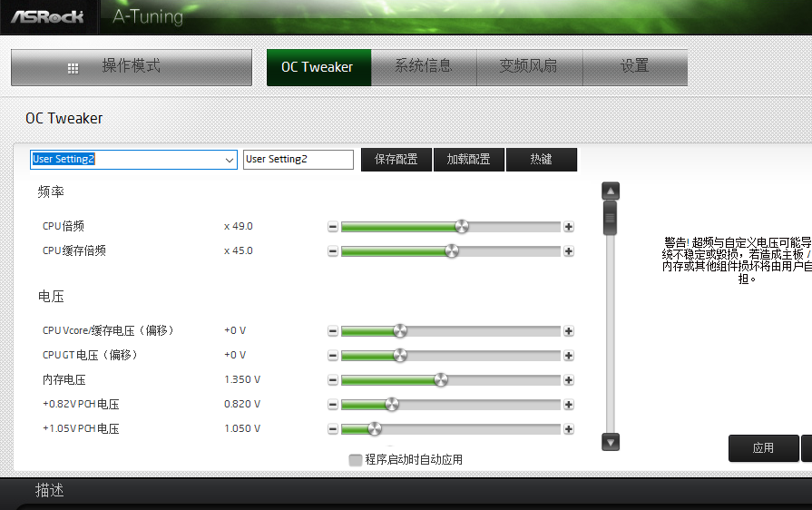Click the CPU GT电压 slider handle
Viewport: 812px width, 510px height.
pyautogui.click(x=400, y=355)
